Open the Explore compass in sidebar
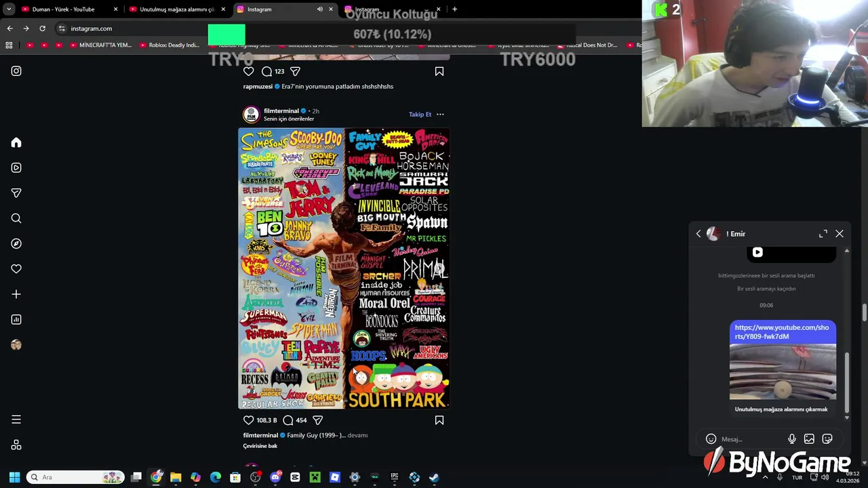Screen dimensions: 868x488 point(16,243)
